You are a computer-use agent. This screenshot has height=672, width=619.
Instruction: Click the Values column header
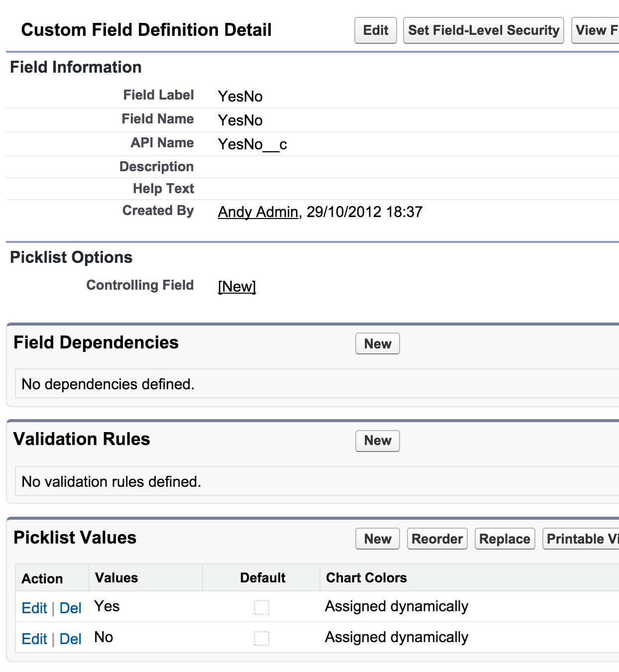[116, 578]
